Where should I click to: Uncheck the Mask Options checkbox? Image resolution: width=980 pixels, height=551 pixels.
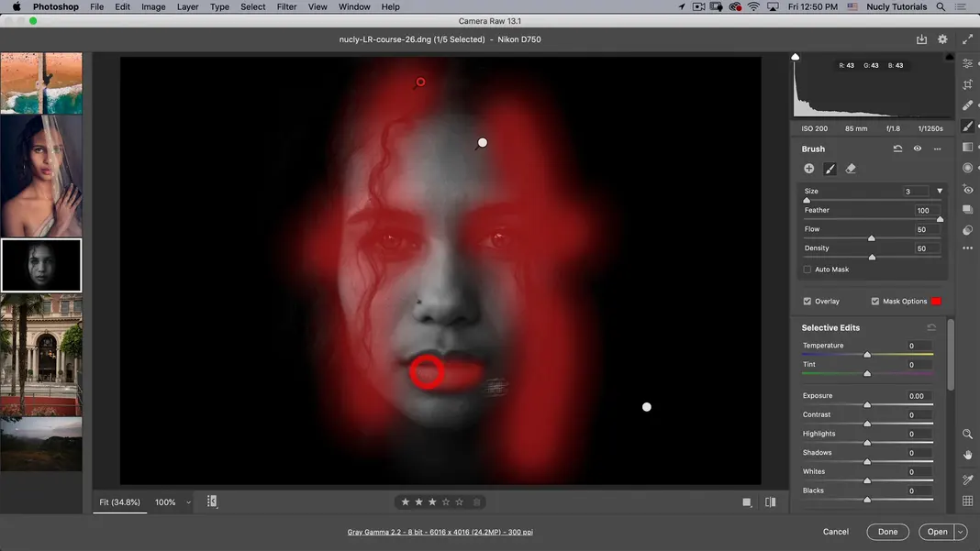click(875, 301)
